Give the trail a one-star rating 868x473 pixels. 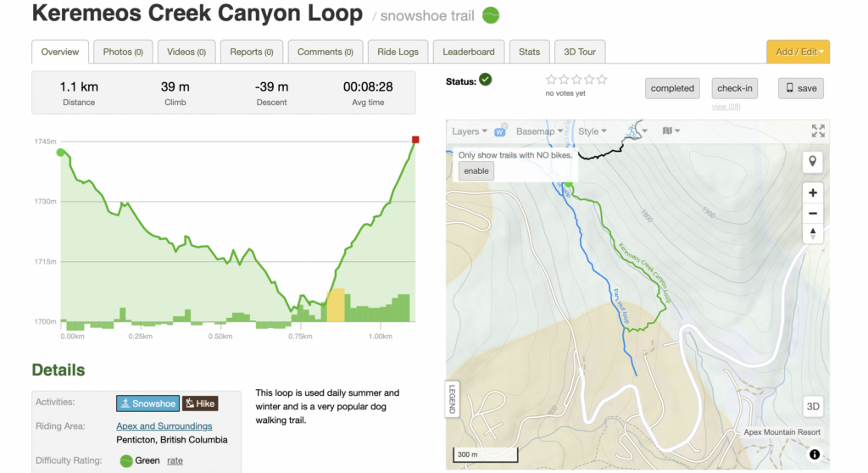point(551,80)
